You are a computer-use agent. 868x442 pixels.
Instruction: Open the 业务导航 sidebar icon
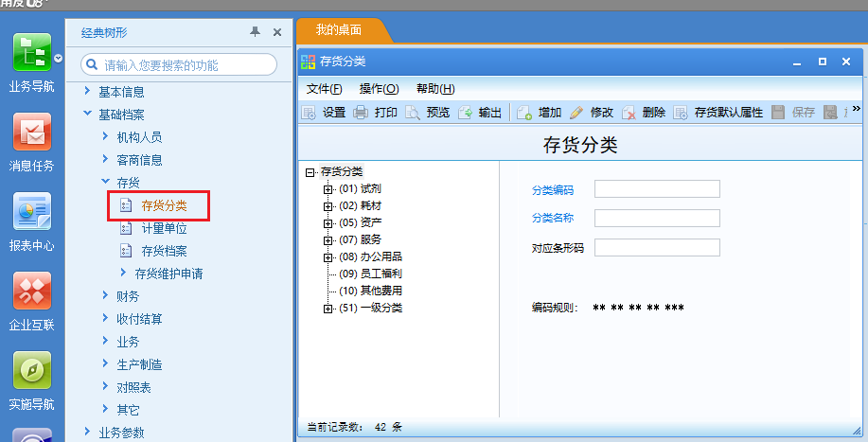31,53
